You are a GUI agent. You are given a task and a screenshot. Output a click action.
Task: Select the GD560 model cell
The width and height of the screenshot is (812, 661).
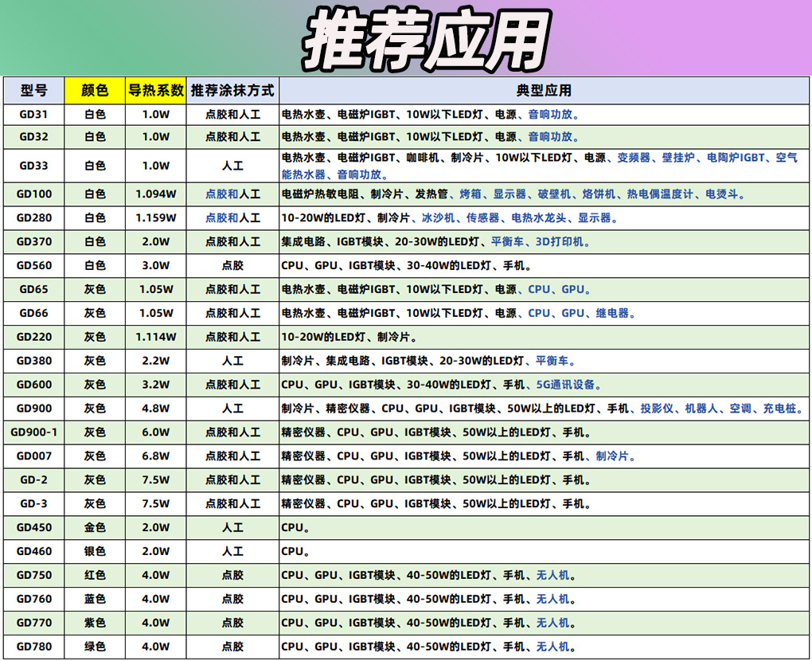pyautogui.click(x=33, y=266)
